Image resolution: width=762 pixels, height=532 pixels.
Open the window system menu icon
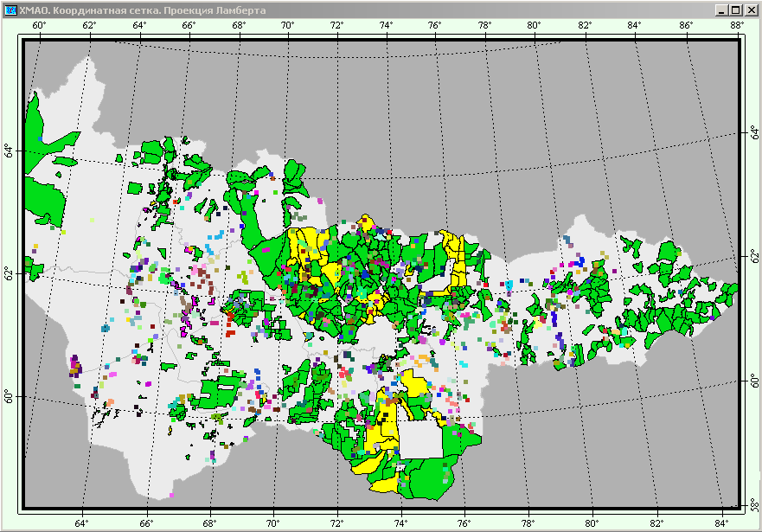tap(10, 10)
